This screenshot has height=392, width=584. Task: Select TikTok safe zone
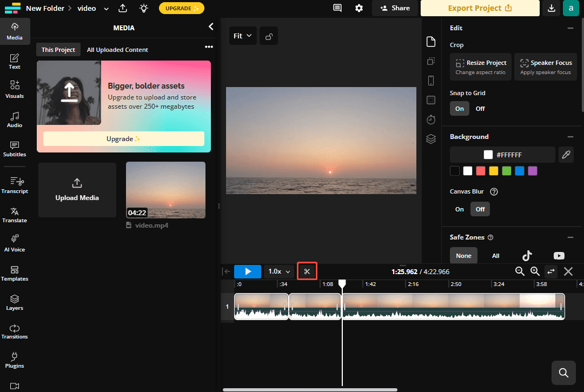pyautogui.click(x=527, y=256)
